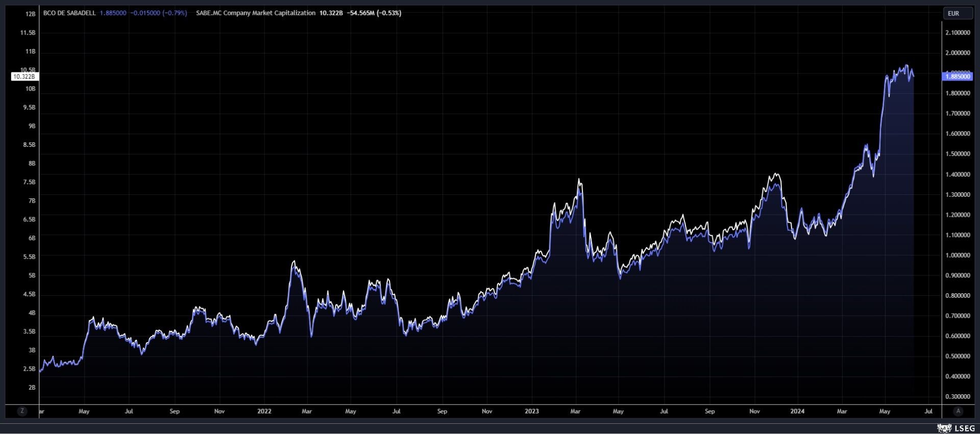Click the 10B label on market cap axis

click(x=31, y=89)
